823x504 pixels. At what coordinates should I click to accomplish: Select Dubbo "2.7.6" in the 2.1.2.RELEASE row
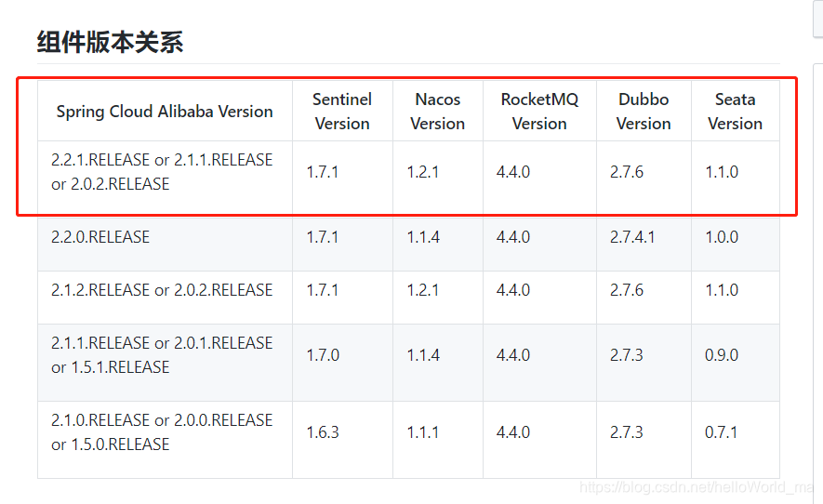click(626, 290)
